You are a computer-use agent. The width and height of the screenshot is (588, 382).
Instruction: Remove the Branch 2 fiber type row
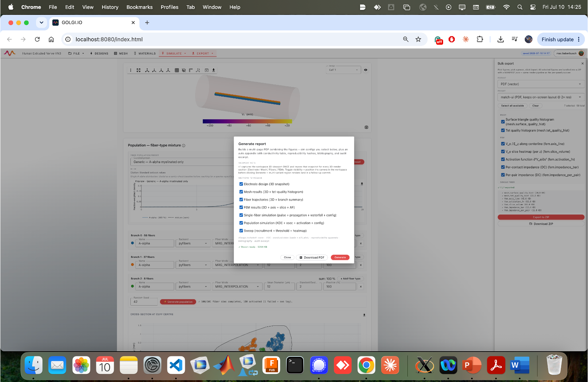[x=361, y=286]
